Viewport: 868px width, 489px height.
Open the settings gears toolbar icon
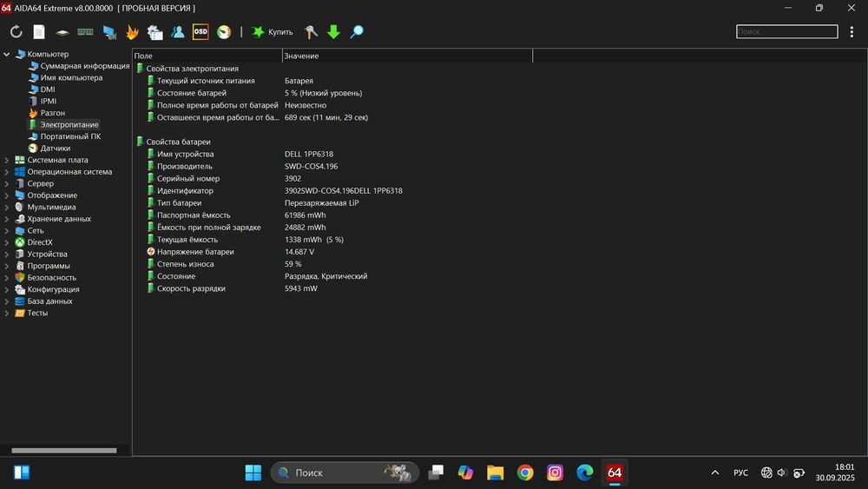(x=155, y=32)
